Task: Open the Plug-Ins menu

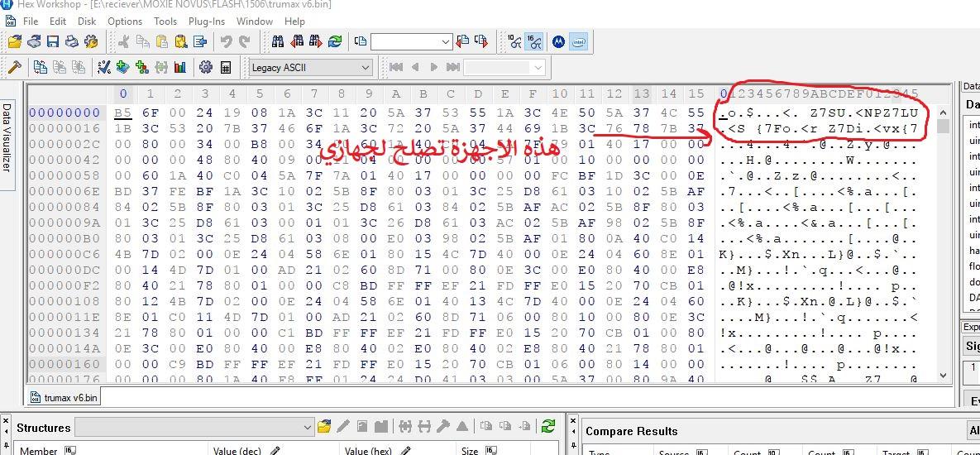Action: click(207, 21)
